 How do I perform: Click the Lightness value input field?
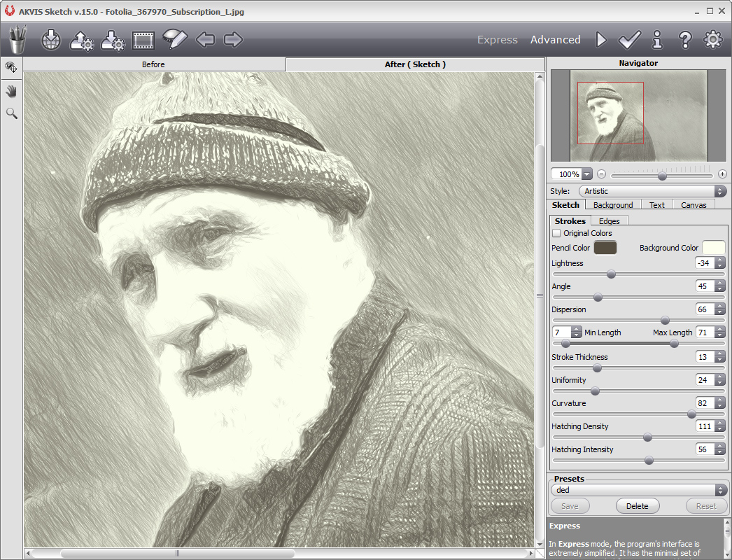click(704, 263)
